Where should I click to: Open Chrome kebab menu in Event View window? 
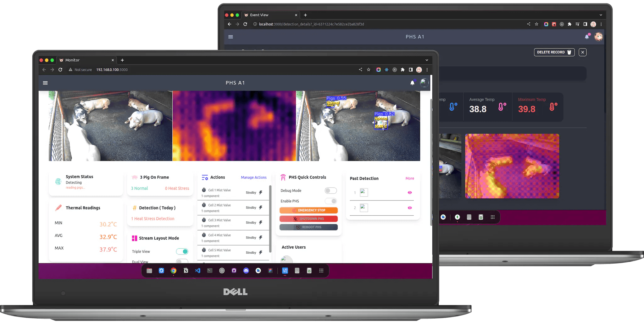[x=601, y=24]
